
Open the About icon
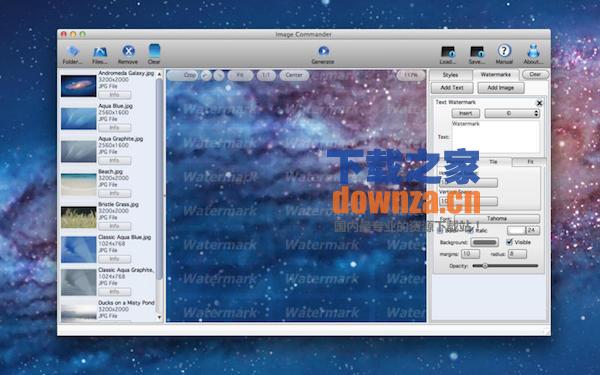pos(533,51)
